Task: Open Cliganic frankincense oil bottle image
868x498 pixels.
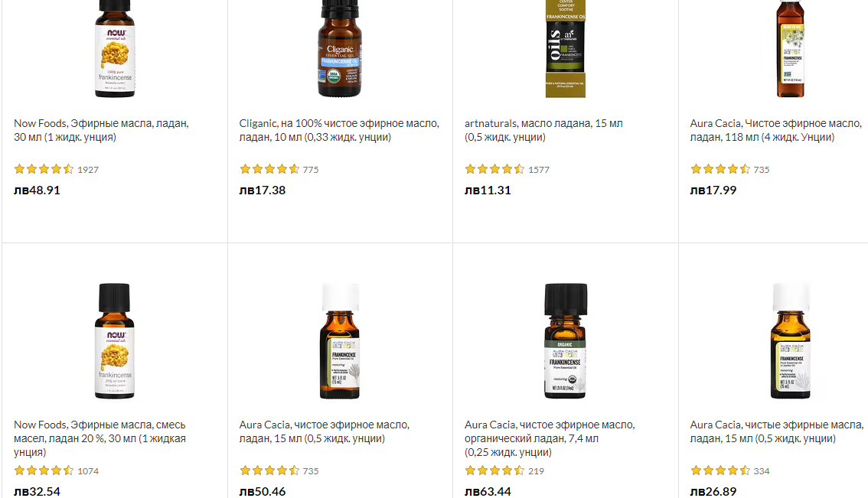Action: [340, 49]
